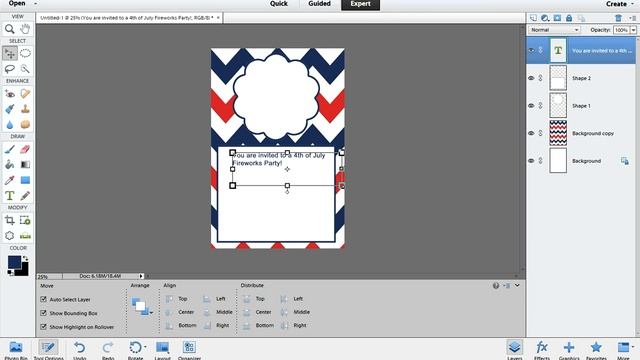The height and width of the screenshot is (360, 640).
Task: Hide the Shape 1 layer
Action: click(531, 106)
